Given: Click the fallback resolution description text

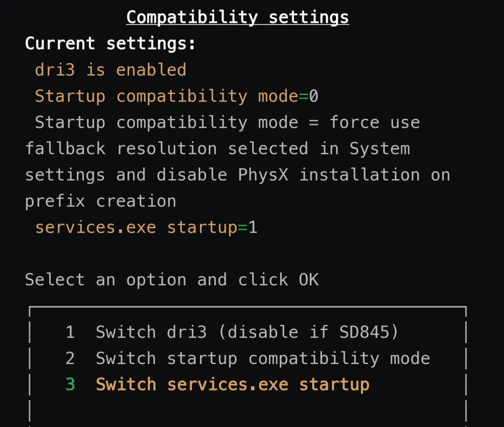Looking at the screenshot, I should (x=217, y=149).
